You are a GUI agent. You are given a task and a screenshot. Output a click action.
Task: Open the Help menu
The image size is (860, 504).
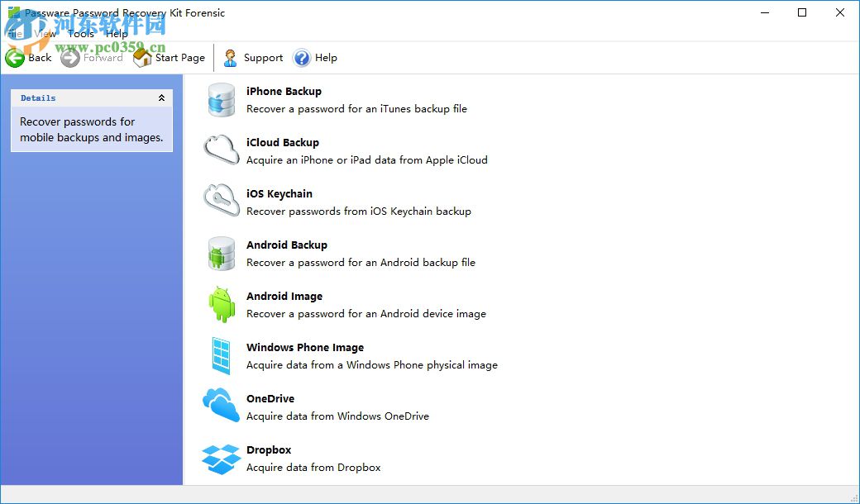coord(116,34)
